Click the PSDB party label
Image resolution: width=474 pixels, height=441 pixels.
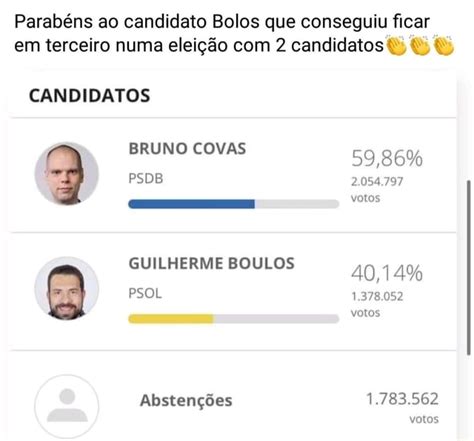pyautogui.click(x=146, y=179)
